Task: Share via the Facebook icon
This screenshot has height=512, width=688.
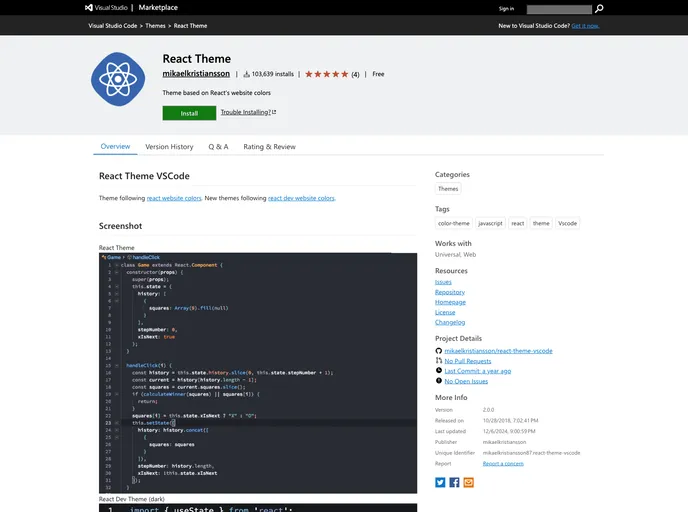Action: [454, 482]
